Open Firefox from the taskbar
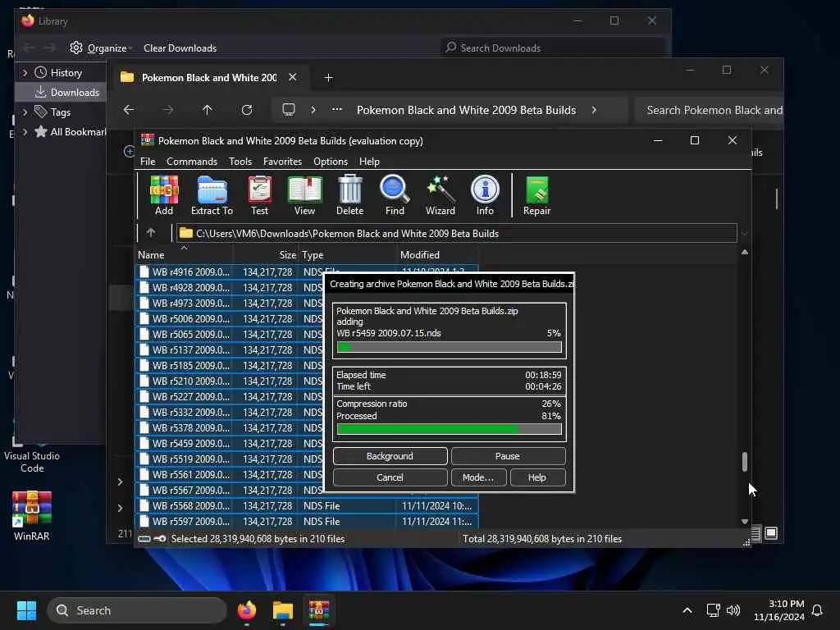 (247, 610)
